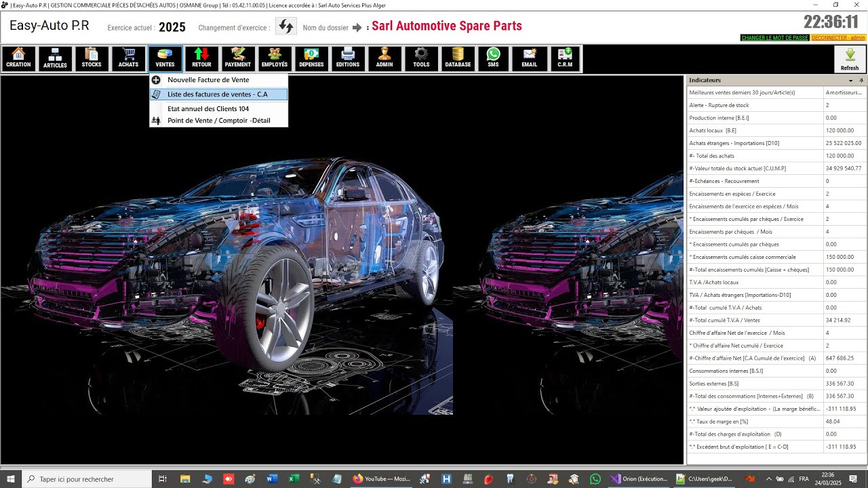Open File Explorer from the taskbar
Screen dimensions: 868x488
(x=185, y=479)
